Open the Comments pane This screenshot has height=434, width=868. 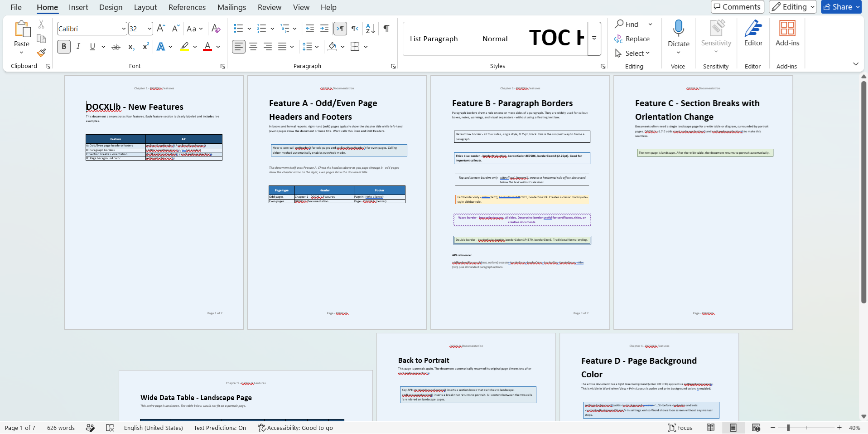point(738,7)
